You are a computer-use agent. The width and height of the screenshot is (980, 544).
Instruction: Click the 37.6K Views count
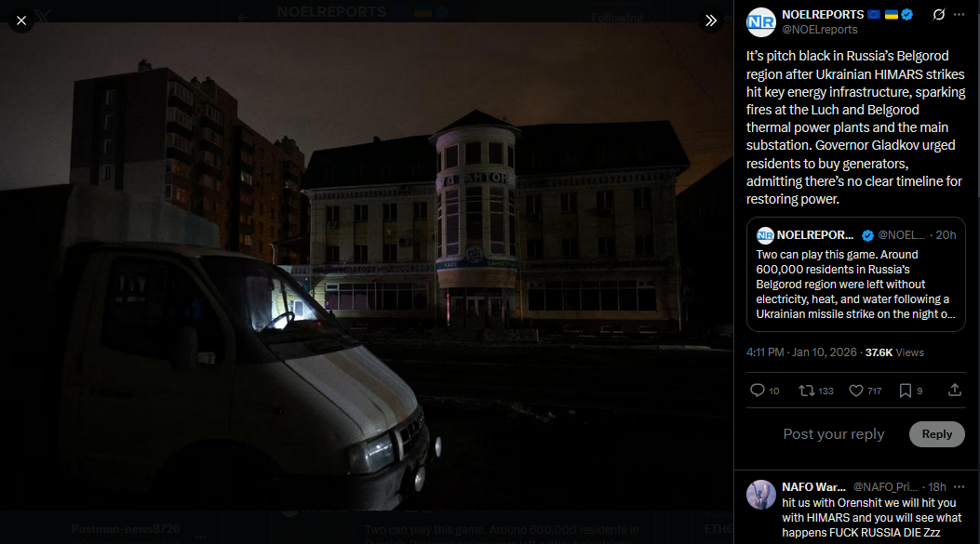(x=894, y=352)
